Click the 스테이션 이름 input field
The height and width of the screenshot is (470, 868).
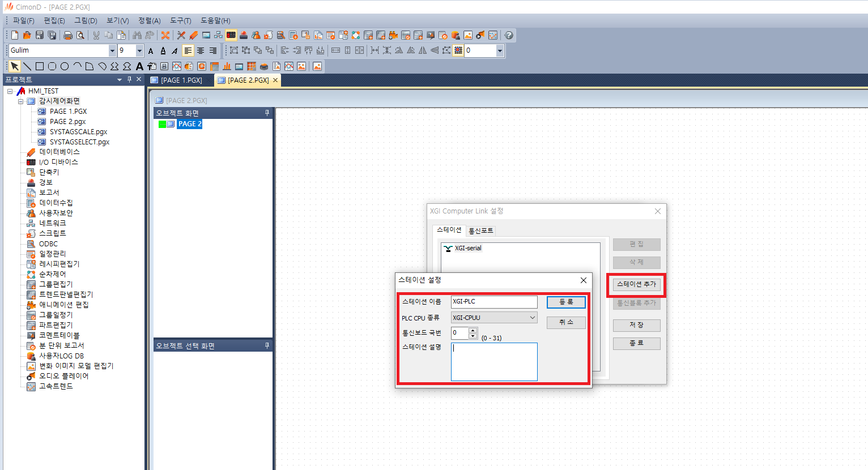pyautogui.click(x=494, y=302)
